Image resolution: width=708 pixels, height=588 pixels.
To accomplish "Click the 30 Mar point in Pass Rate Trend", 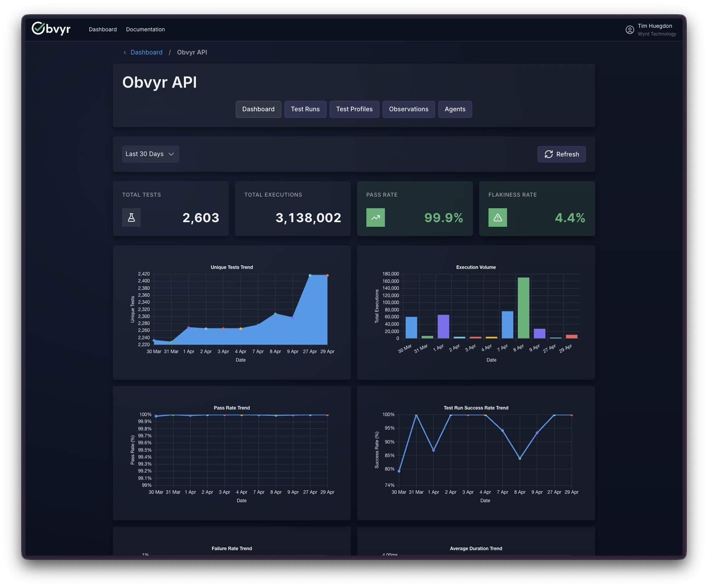I will 156,416.
